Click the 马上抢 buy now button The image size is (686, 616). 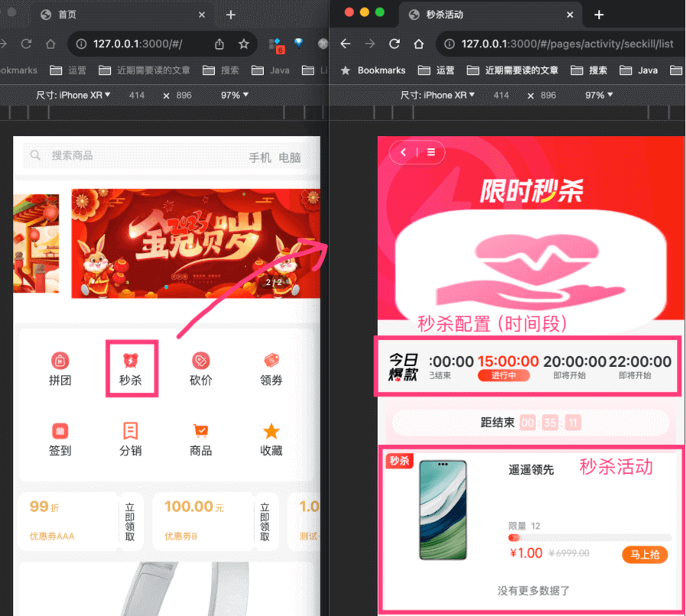644,554
